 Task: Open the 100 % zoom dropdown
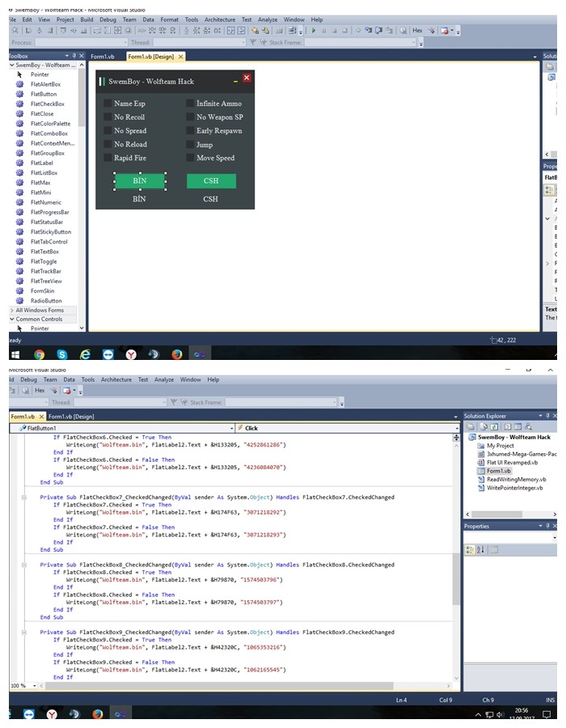[34, 686]
